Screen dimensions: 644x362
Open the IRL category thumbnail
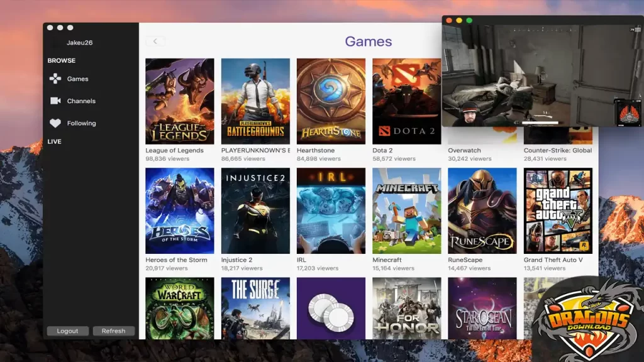[x=331, y=211]
